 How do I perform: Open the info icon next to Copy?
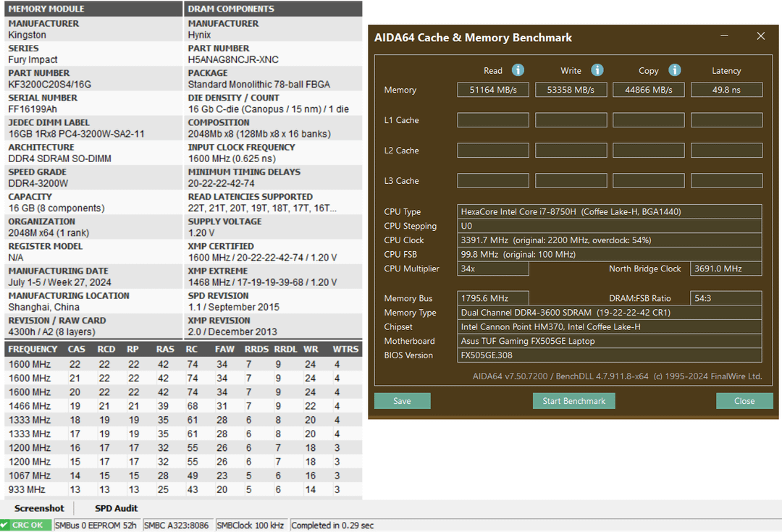tap(674, 70)
